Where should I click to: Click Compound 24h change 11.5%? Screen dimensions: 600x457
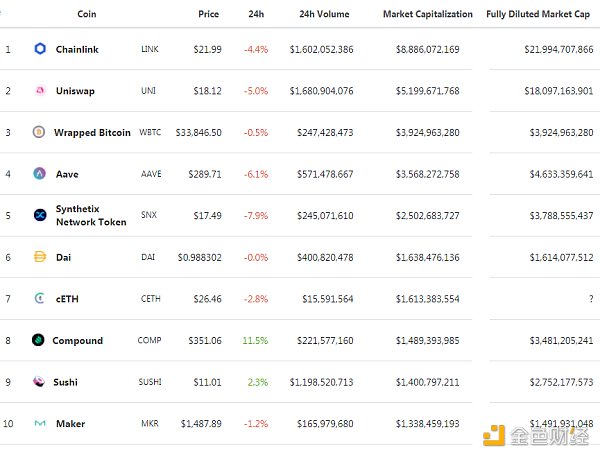point(255,340)
